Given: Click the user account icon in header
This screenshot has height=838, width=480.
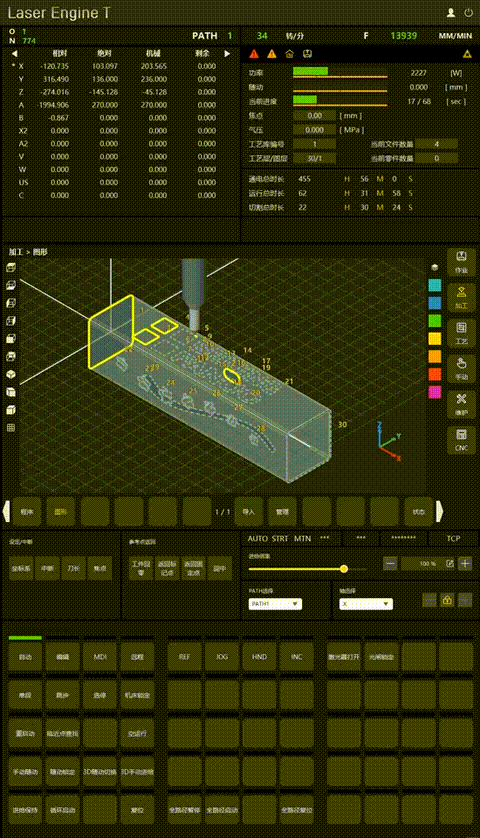Looking at the screenshot, I should 451,13.
